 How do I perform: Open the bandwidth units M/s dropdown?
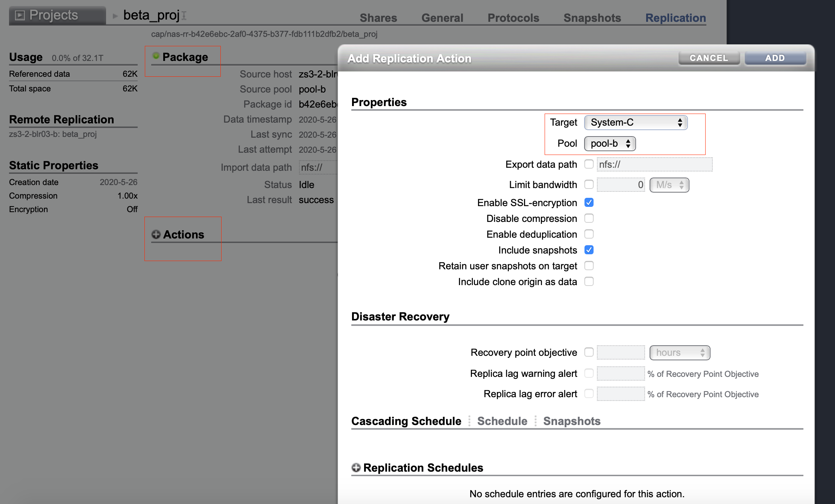click(669, 185)
